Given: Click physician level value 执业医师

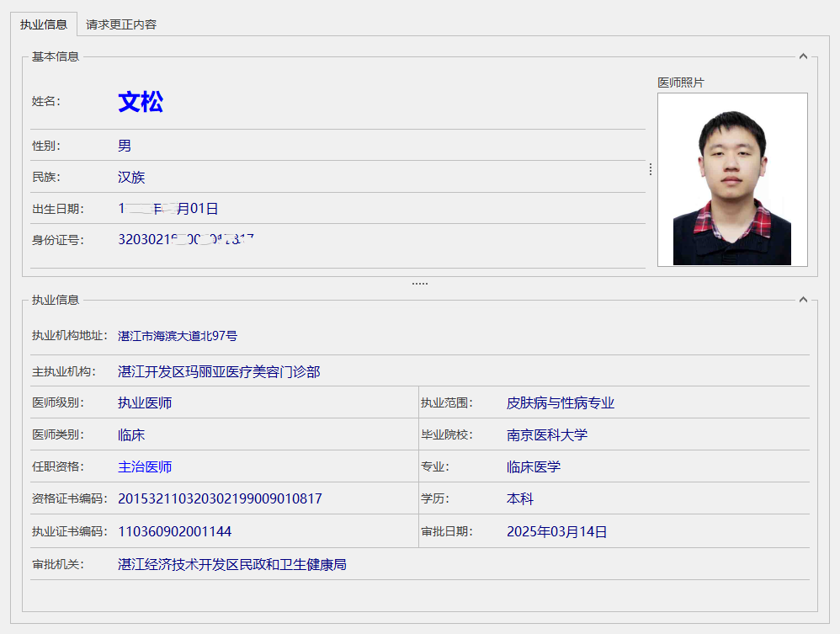Looking at the screenshot, I should [x=145, y=403].
